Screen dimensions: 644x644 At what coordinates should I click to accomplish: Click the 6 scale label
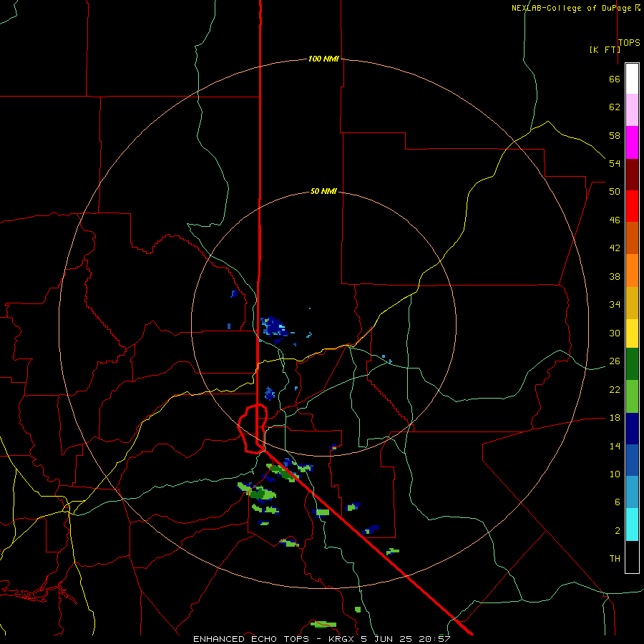pos(617,502)
